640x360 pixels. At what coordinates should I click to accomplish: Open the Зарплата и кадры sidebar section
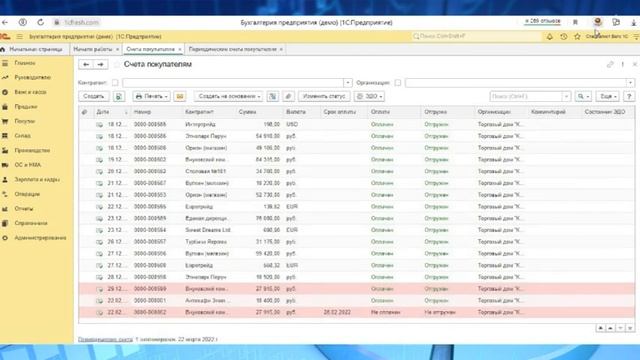(x=37, y=179)
